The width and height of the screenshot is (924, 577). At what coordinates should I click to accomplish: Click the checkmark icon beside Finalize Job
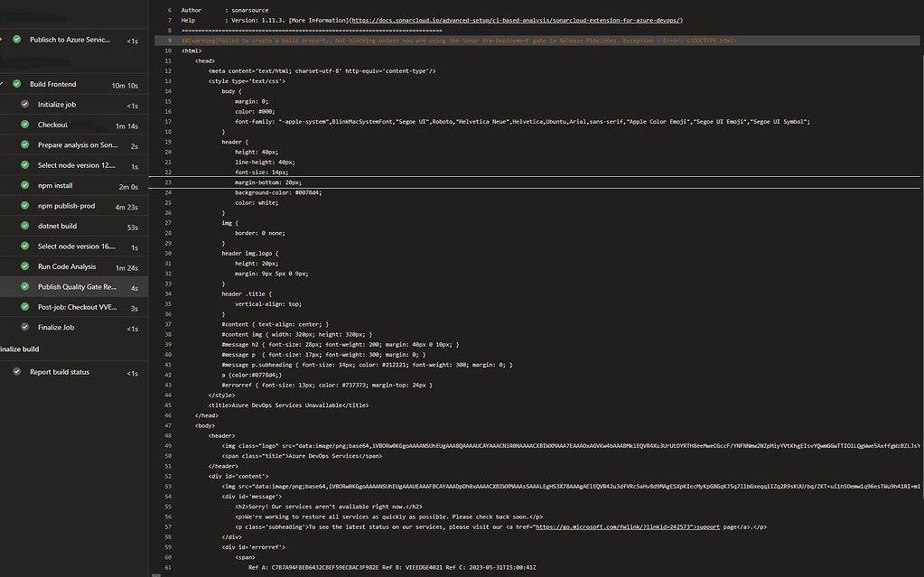(x=25, y=327)
